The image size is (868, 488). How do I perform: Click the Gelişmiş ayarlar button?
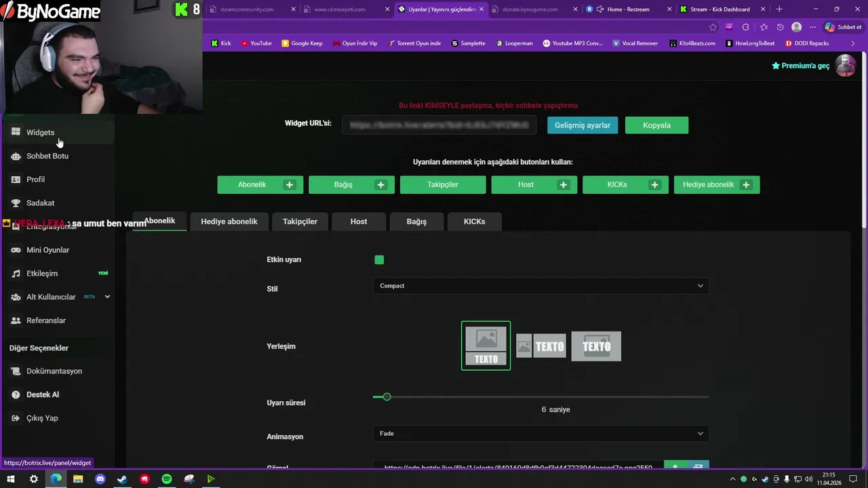(583, 125)
